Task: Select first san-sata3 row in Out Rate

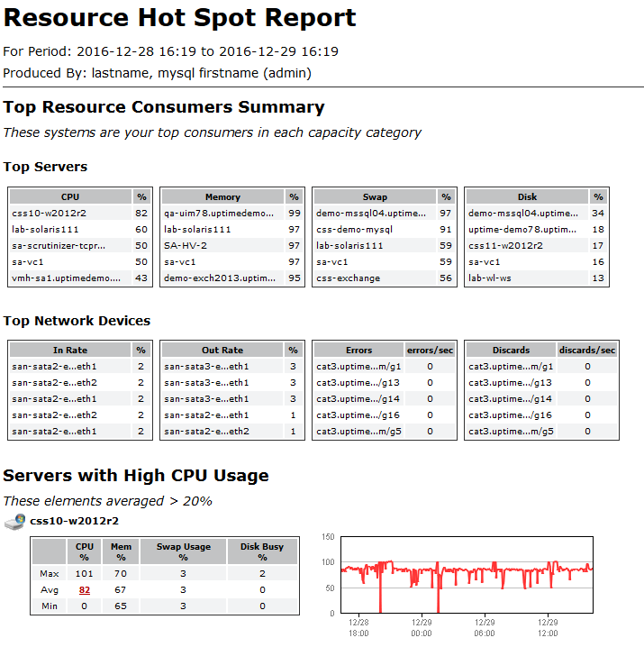Action: pos(206,367)
